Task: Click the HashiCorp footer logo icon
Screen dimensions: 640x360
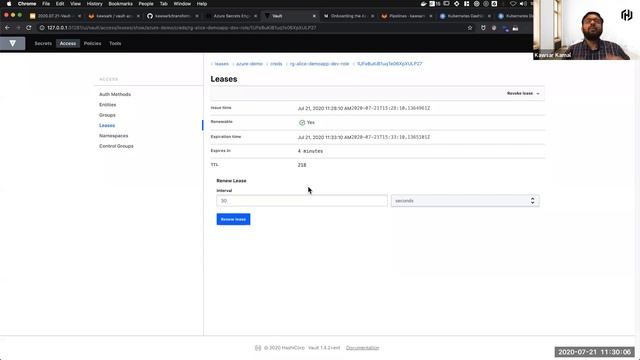Action: click(258, 348)
